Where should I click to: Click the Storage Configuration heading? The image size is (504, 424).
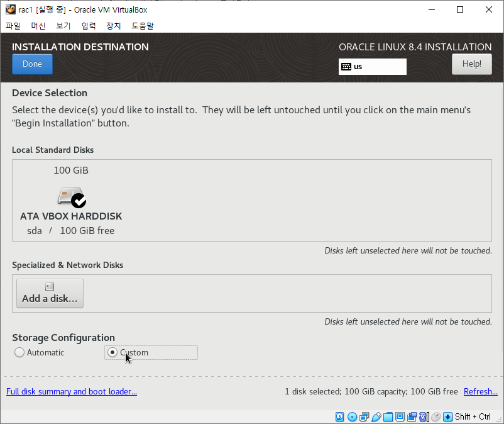[x=63, y=338]
